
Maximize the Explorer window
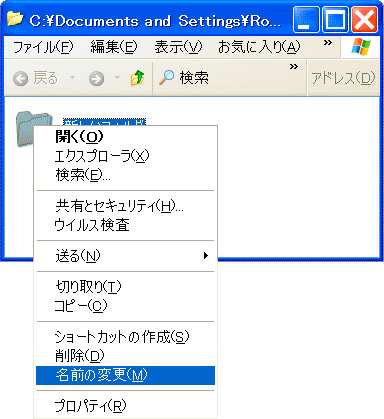[x=335, y=20]
